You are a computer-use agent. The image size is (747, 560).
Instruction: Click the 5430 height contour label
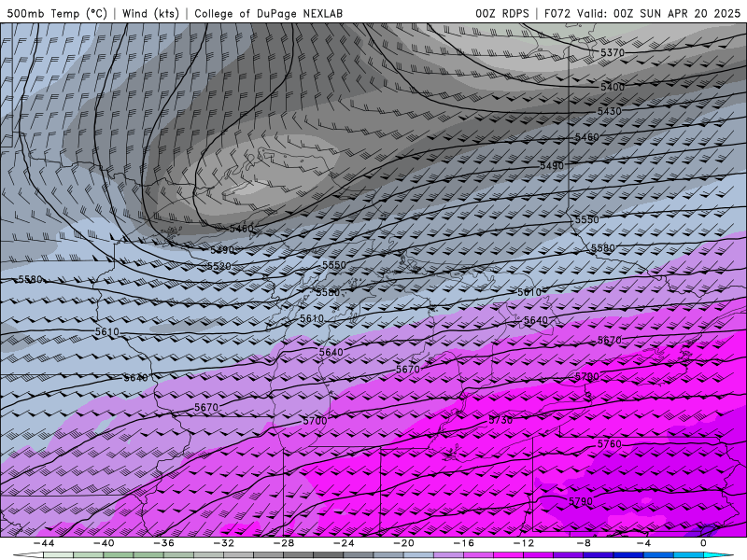[x=610, y=111]
